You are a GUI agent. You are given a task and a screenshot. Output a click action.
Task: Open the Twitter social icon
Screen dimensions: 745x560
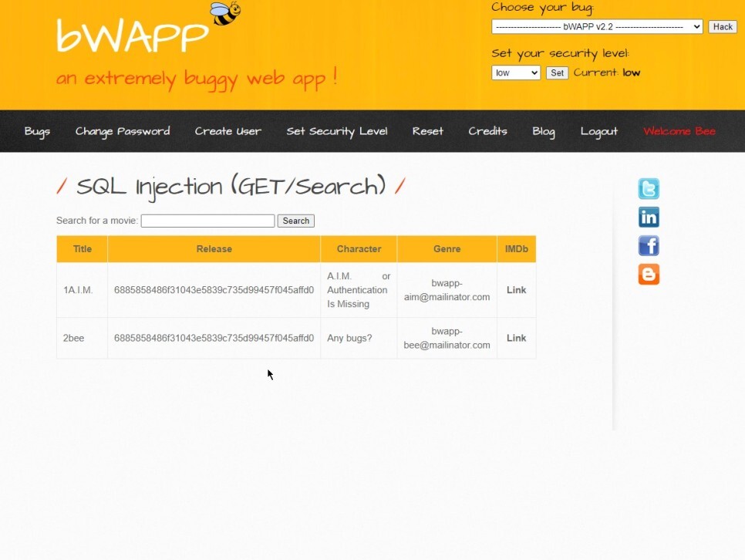[x=649, y=189]
